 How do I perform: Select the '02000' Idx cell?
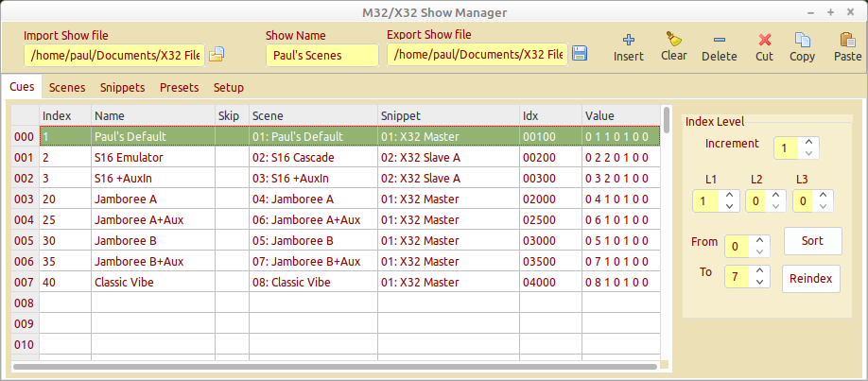[550, 199]
